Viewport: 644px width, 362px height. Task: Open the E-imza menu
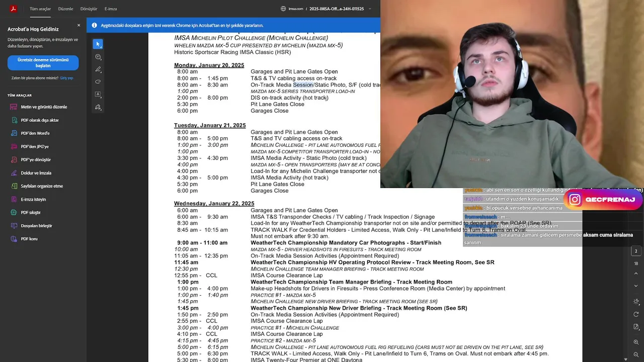click(111, 9)
